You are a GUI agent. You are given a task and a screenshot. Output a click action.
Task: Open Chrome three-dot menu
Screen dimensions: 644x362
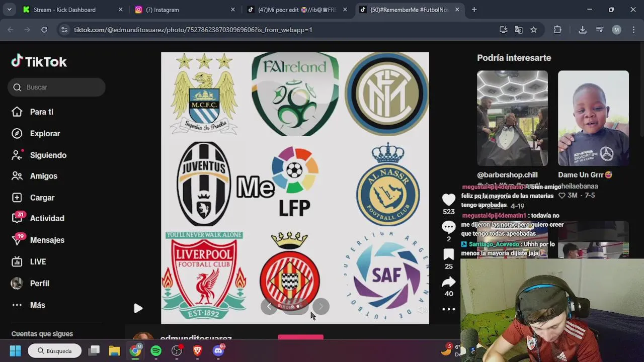point(633,30)
